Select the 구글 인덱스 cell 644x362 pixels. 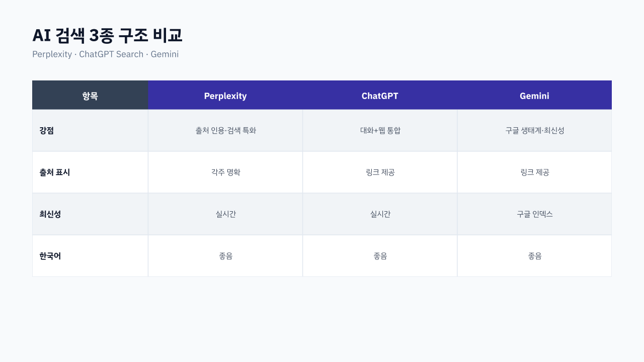[534, 214]
